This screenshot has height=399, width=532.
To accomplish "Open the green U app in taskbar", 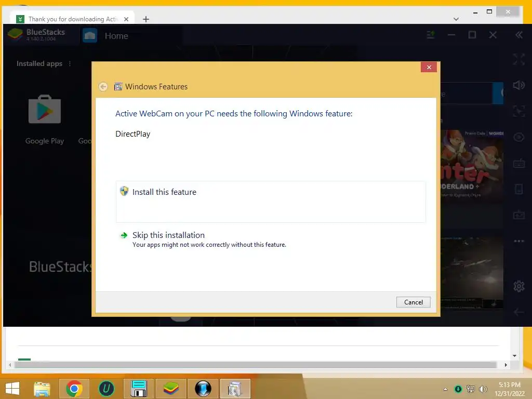I will (106, 389).
